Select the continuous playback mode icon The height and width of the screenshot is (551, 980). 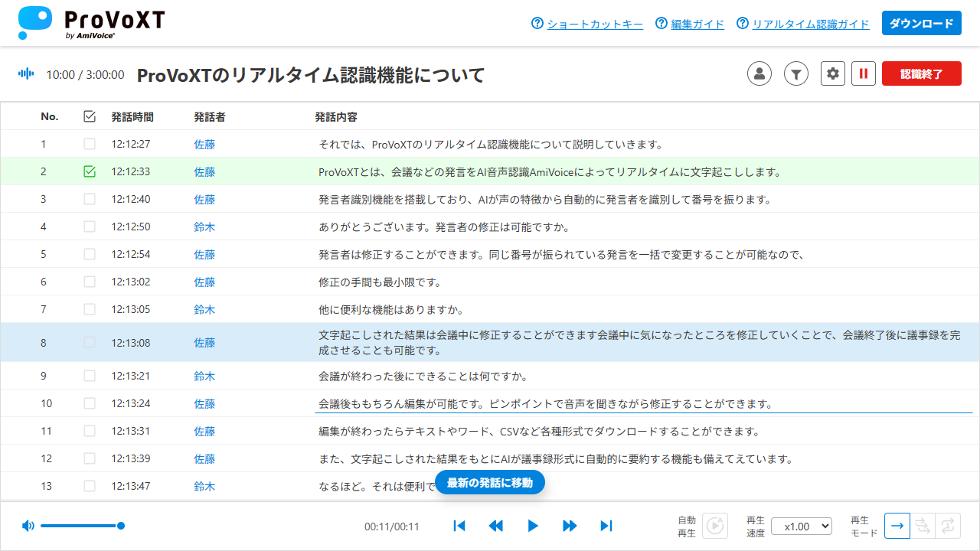pyautogui.click(x=921, y=526)
